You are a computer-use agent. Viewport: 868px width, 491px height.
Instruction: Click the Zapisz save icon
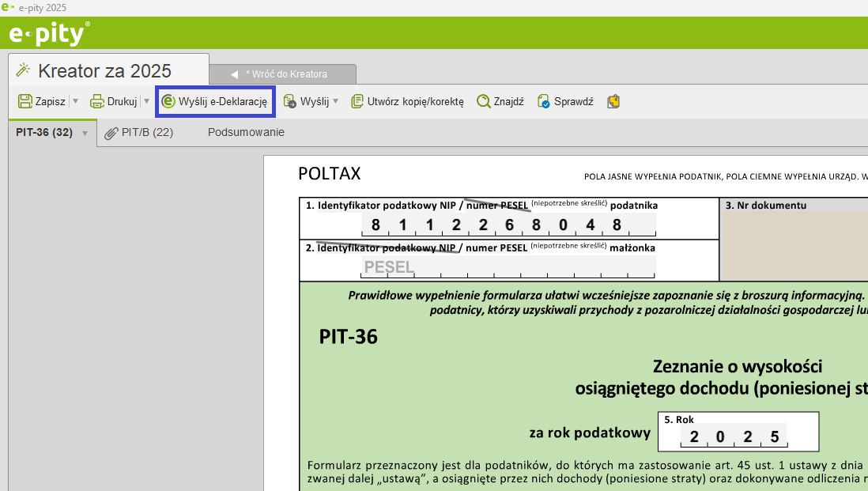click(x=25, y=101)
